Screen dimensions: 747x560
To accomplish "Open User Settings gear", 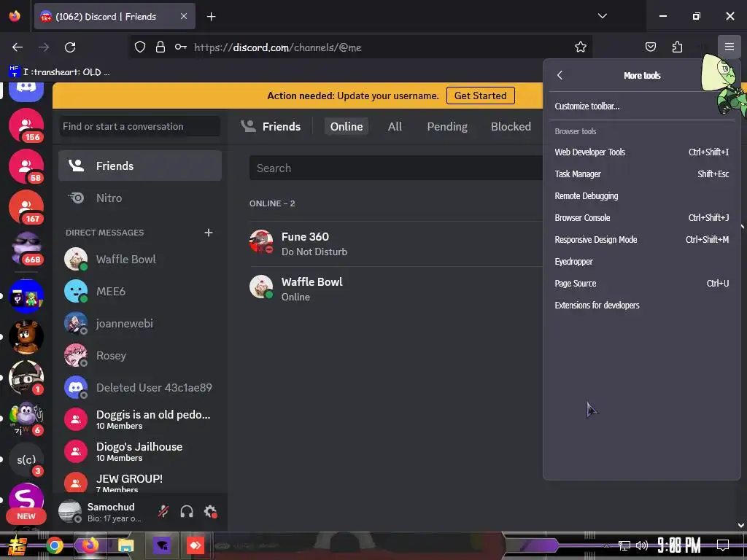I will [210, 511].
